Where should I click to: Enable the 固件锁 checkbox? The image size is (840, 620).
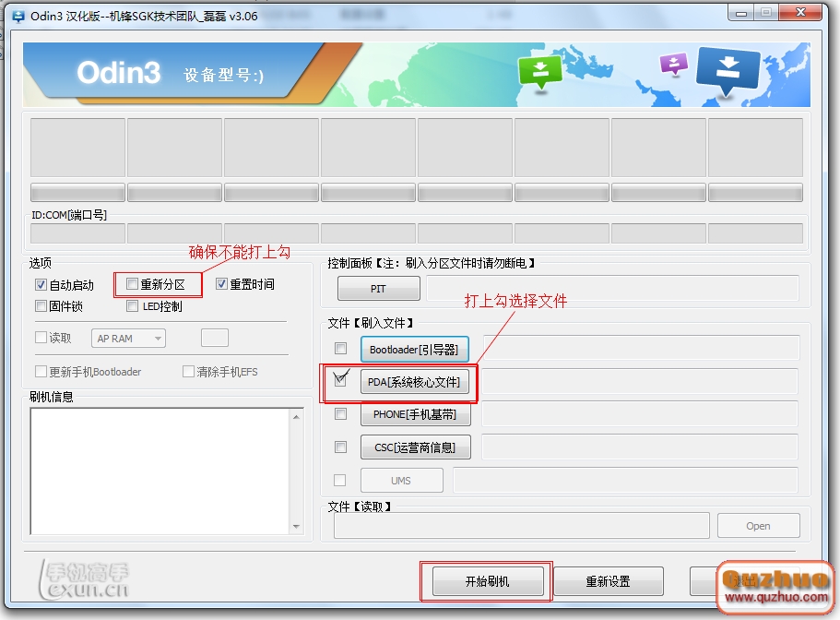click(41, 306)
